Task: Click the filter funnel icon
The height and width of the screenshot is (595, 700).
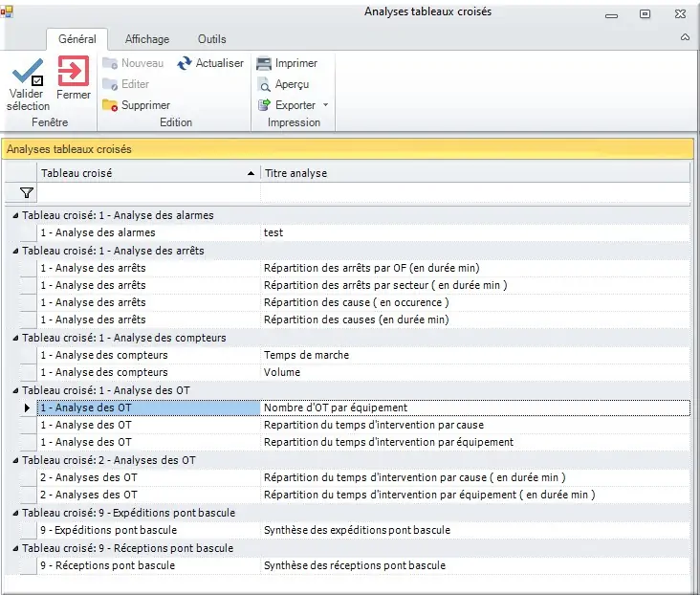Action: point(27,193)
